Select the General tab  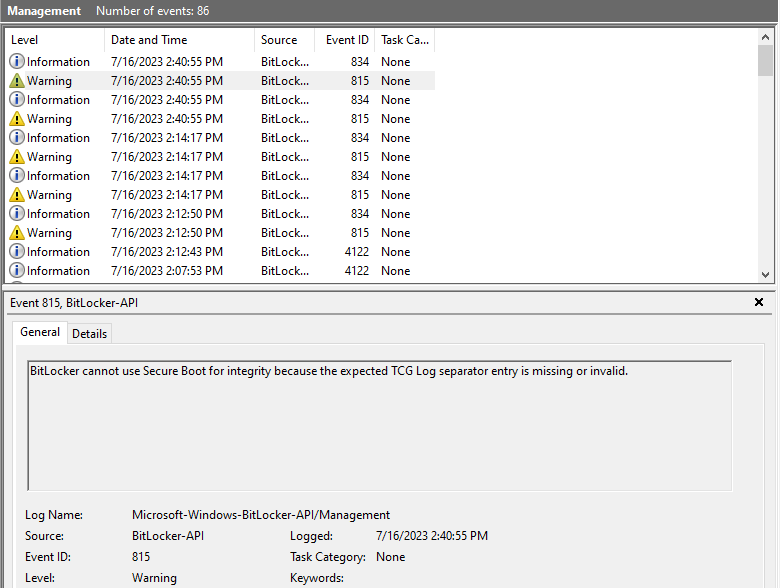coord(40,332)
